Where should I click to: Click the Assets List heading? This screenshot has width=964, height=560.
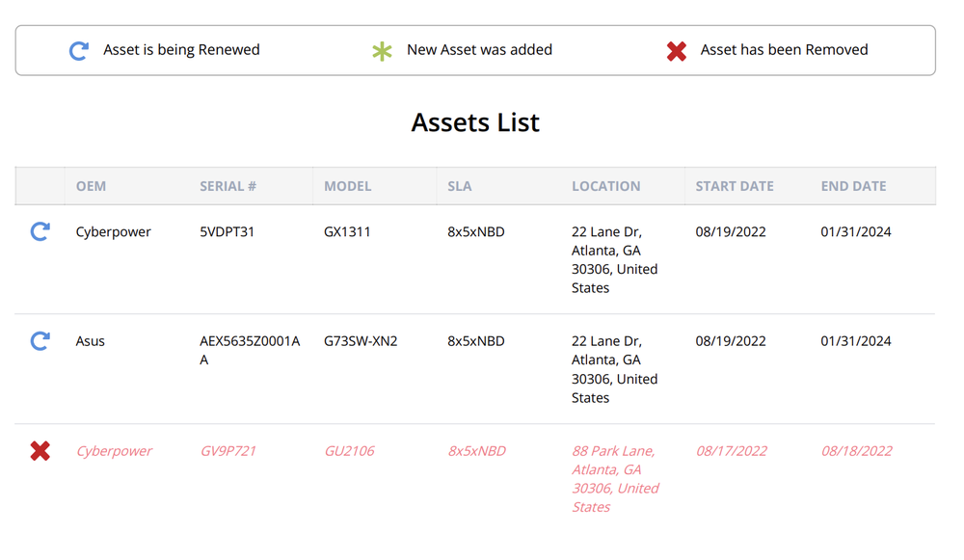475,122
